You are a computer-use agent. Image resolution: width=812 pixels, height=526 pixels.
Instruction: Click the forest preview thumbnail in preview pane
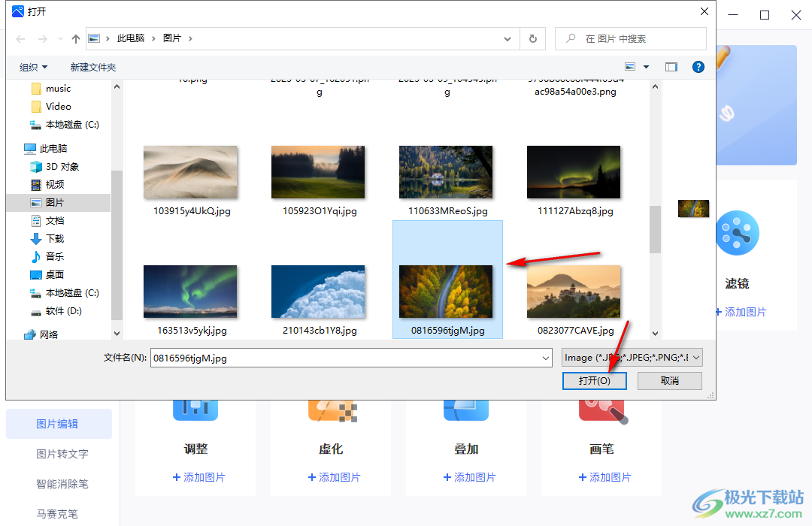tap(693, 209)
